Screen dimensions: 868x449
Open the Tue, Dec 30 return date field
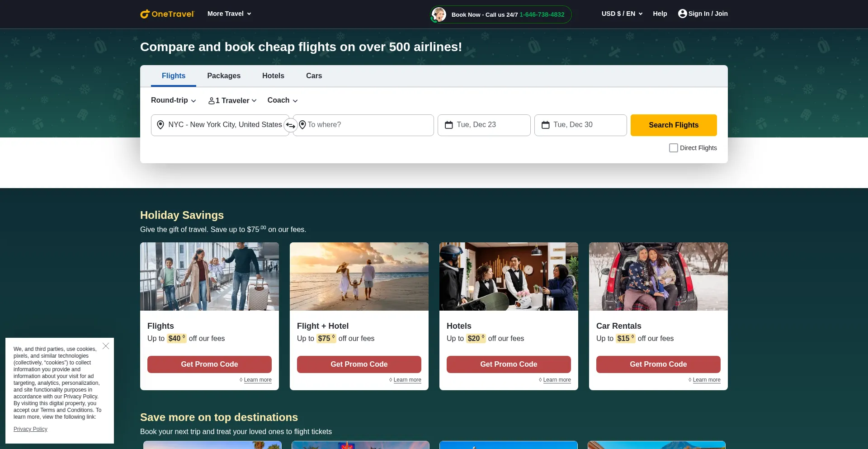[x=580, y=125]
